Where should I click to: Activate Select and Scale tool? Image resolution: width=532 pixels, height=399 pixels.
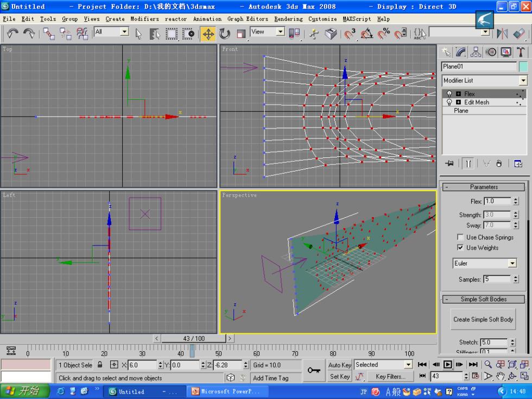coord(240,34)
